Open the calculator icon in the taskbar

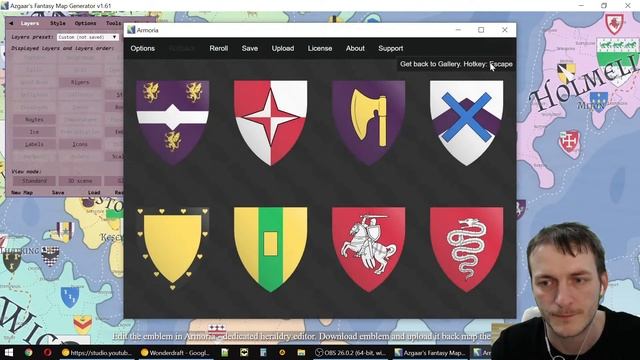pos(263,352)
